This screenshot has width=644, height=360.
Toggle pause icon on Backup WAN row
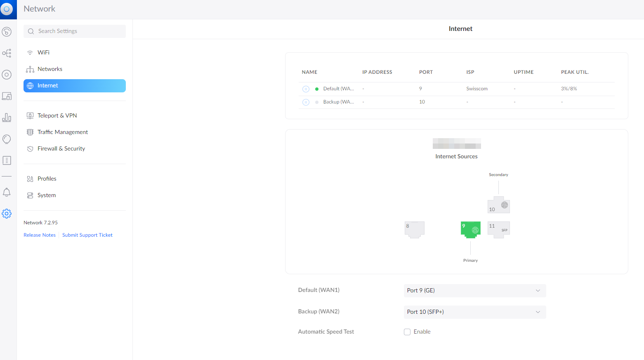pos(306,102)
